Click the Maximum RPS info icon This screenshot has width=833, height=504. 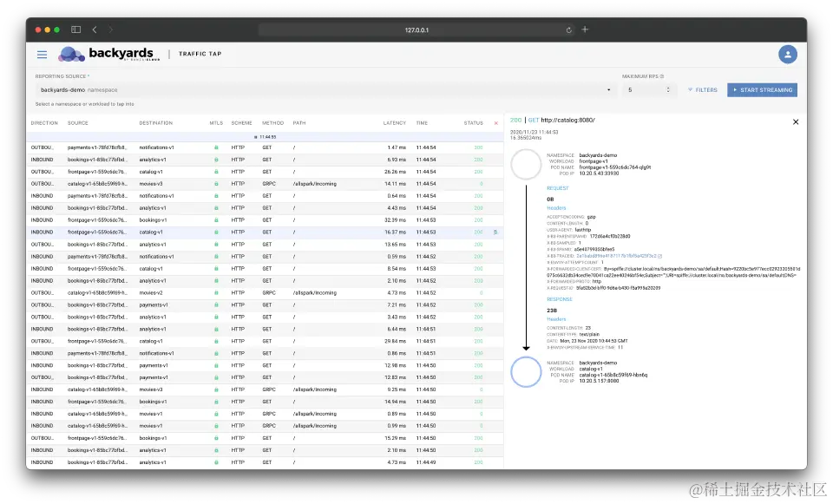[662, 76]
